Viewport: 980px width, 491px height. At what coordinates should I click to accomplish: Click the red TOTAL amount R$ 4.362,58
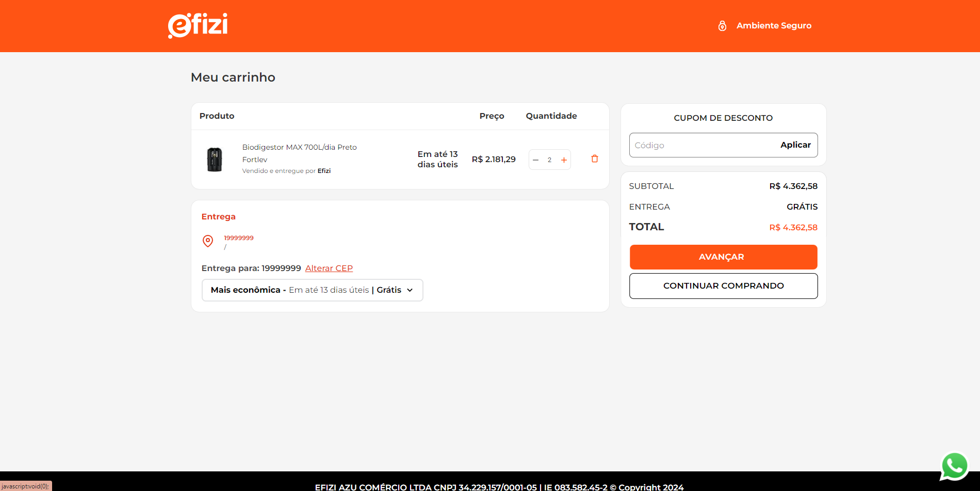[793, 228]
